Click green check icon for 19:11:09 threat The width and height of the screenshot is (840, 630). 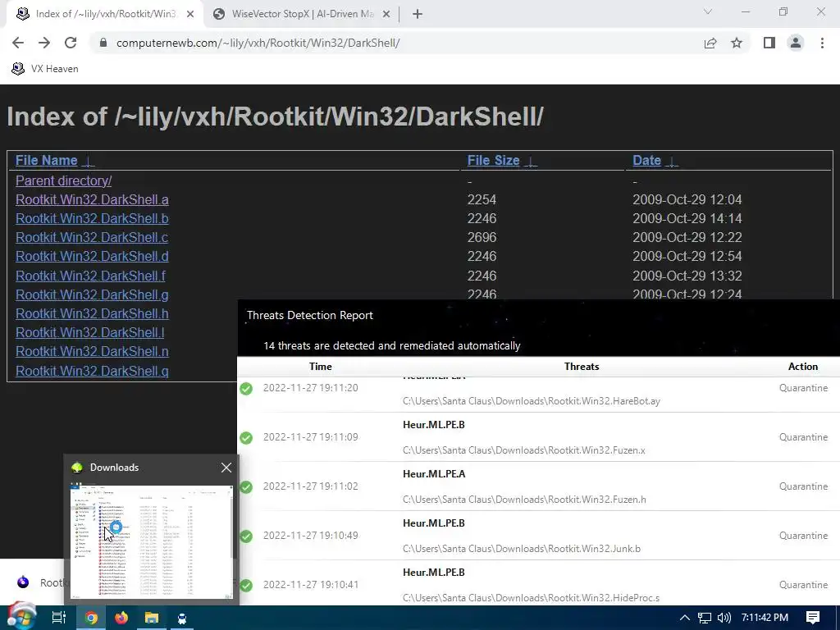pyautogui.click(x=246, y=438)
